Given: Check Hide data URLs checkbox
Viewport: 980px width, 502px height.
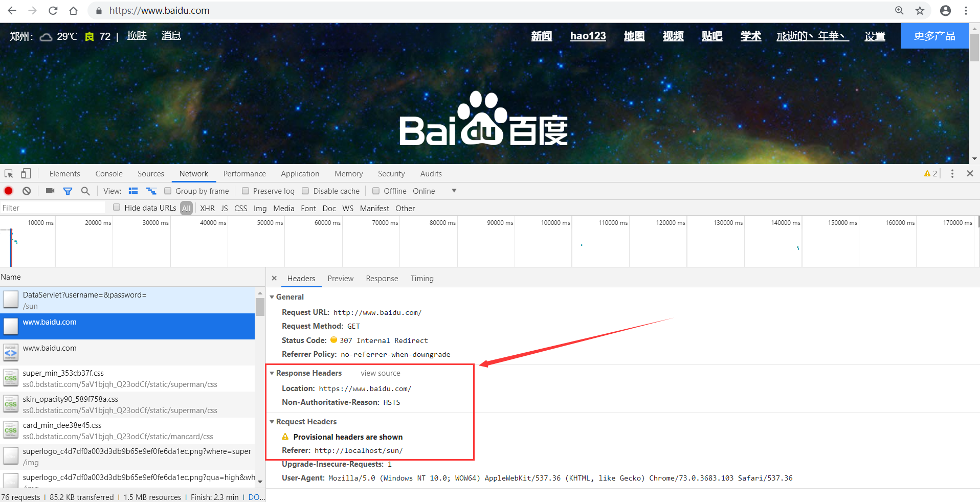Looking at the screenshot, I should click(x=117, y=208).
